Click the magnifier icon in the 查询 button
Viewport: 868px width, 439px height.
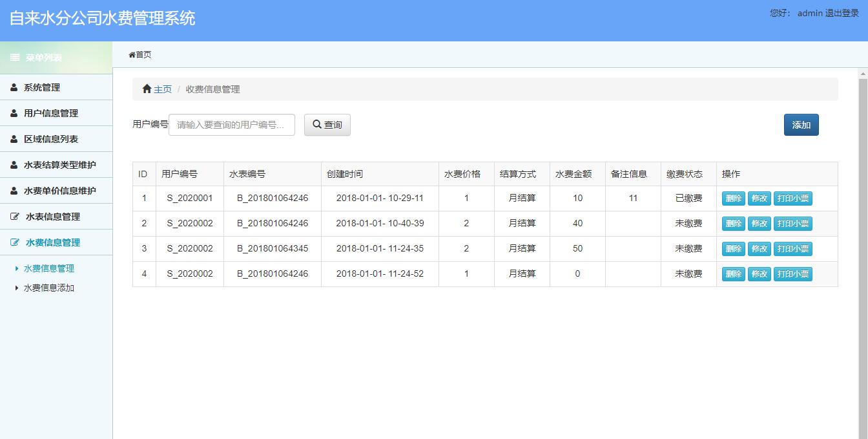pos(316,125)
